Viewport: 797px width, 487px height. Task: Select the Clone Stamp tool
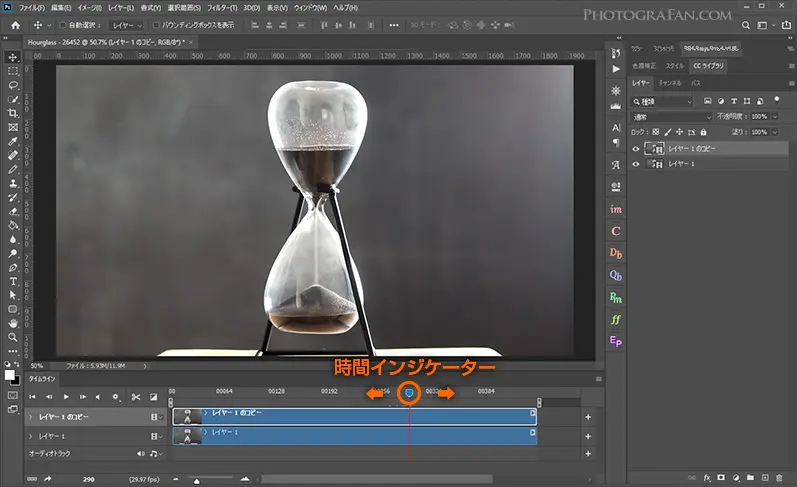pos(13,183)
